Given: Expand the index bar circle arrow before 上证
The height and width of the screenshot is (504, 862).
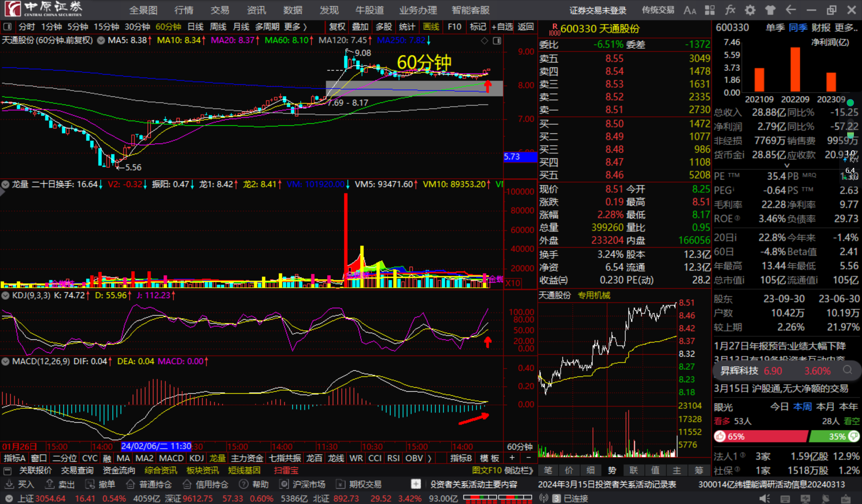Looking at the screenshot, I should 9,499.
